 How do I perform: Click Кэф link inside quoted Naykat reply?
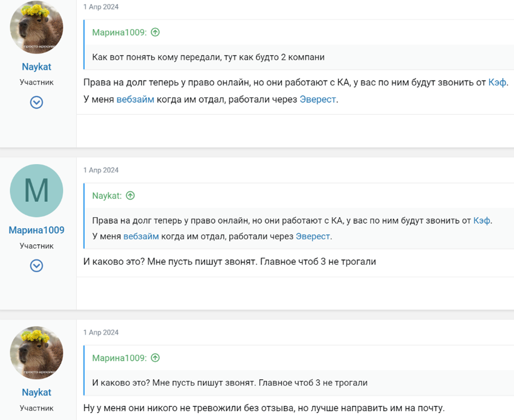coord(482,221)
